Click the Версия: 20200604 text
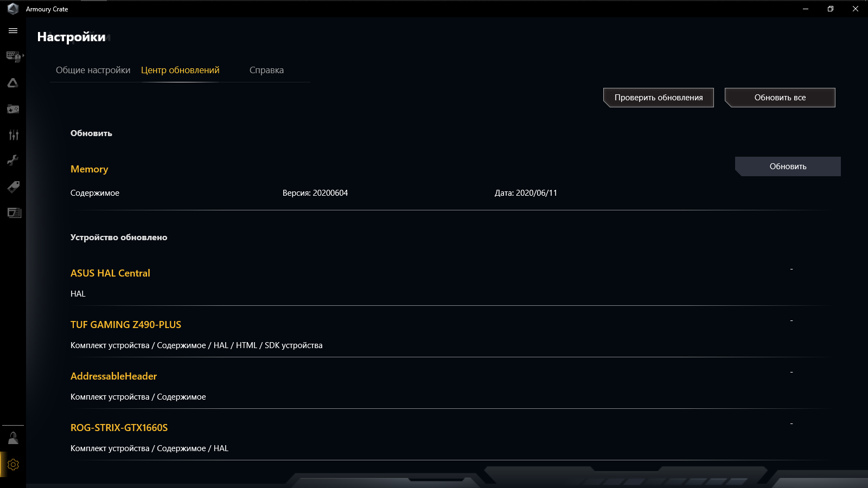This screenshot has height=488, width=868. coord(315,193)
